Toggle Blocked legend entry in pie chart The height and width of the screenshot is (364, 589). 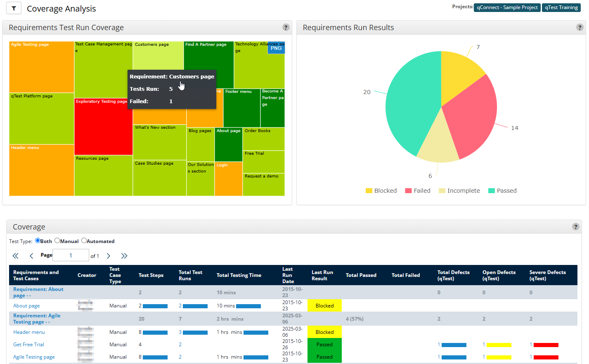[381, 191]
